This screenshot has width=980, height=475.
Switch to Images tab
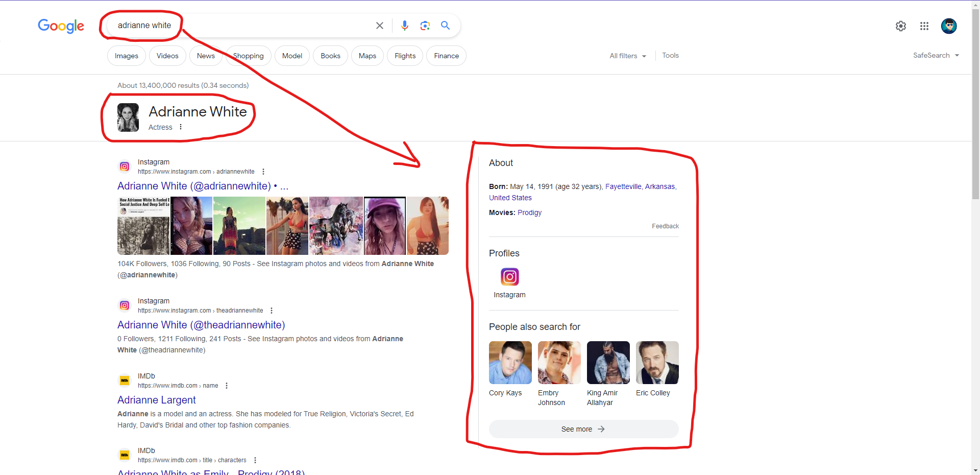(x=127, y=56)
